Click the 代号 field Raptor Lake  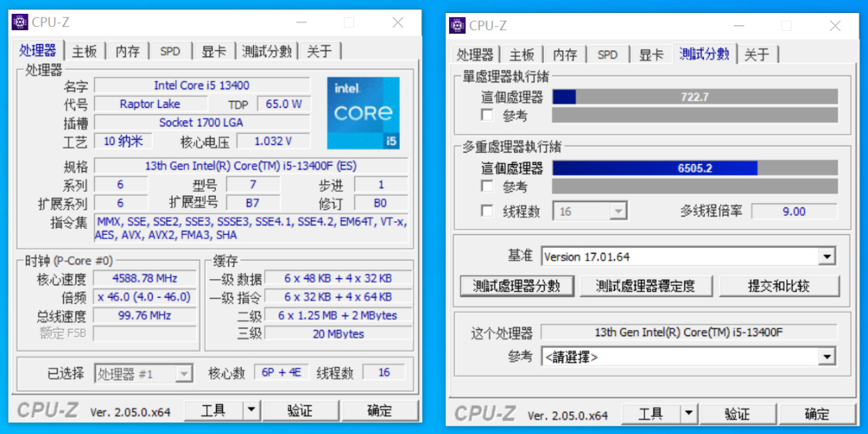150,104
